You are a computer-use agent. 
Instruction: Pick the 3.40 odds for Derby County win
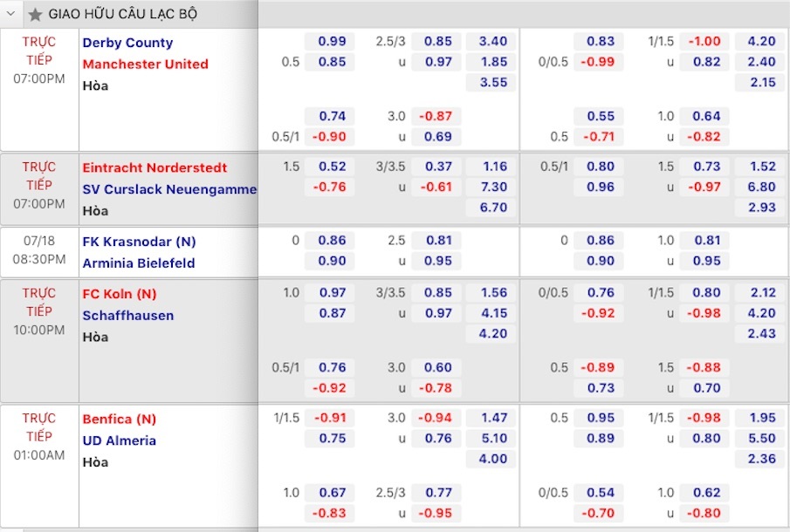(x=493, y=41)
